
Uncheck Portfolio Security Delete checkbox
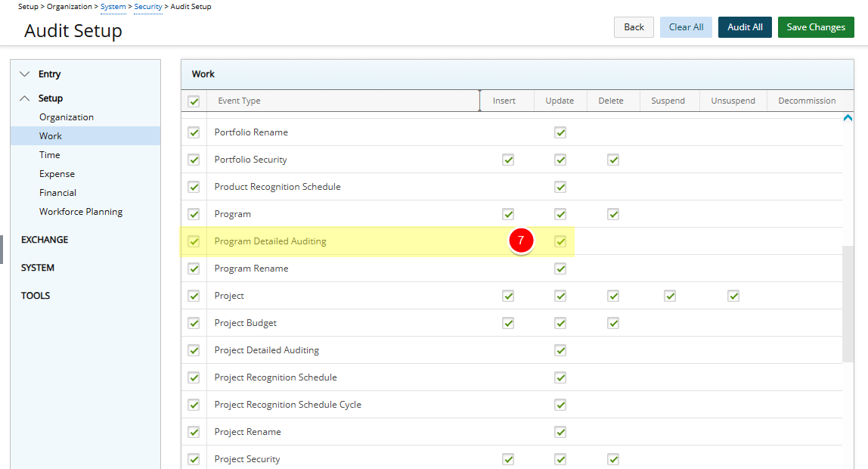point(613,160)
